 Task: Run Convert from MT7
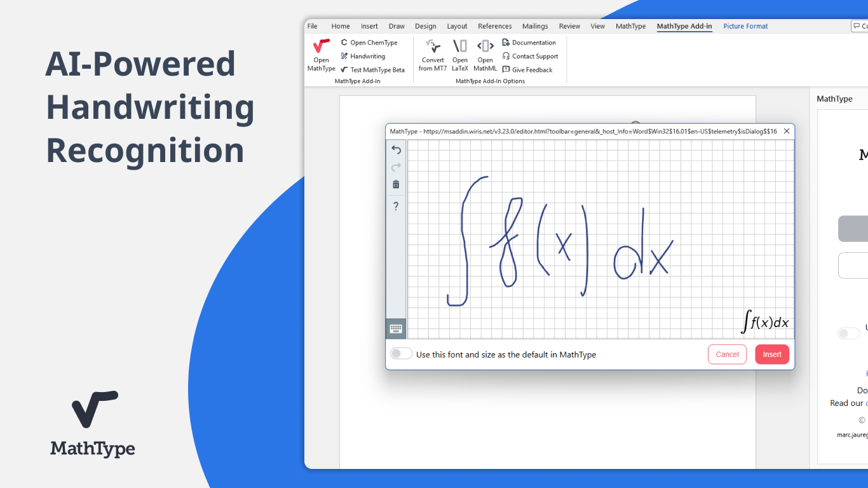(x=433, y=55)
